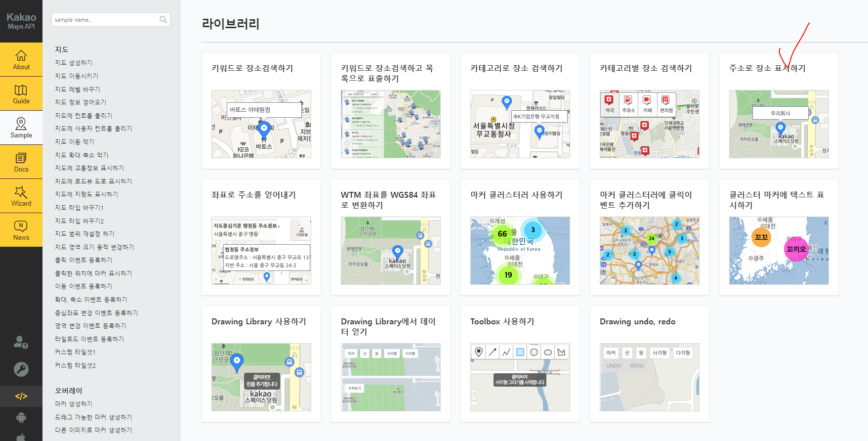Click 지도 타입 바꾸기1 link

pyautogui.click(x=79, y=208)
